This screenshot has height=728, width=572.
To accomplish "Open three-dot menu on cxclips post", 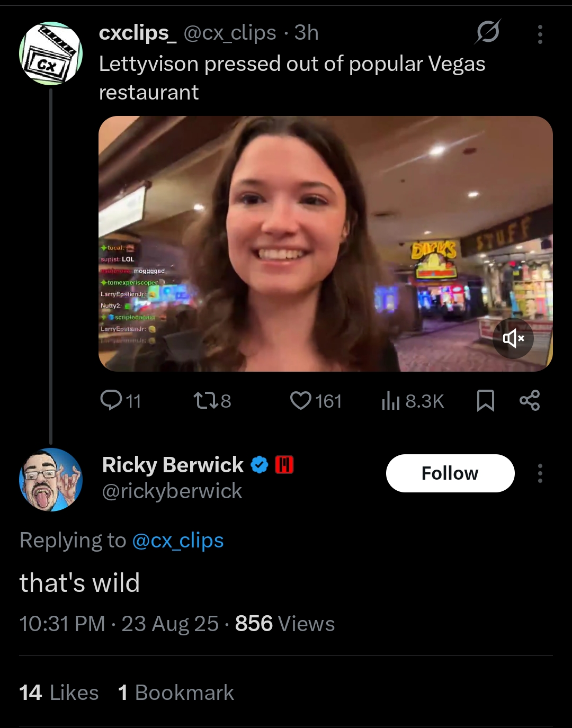I will click(540, 34).
